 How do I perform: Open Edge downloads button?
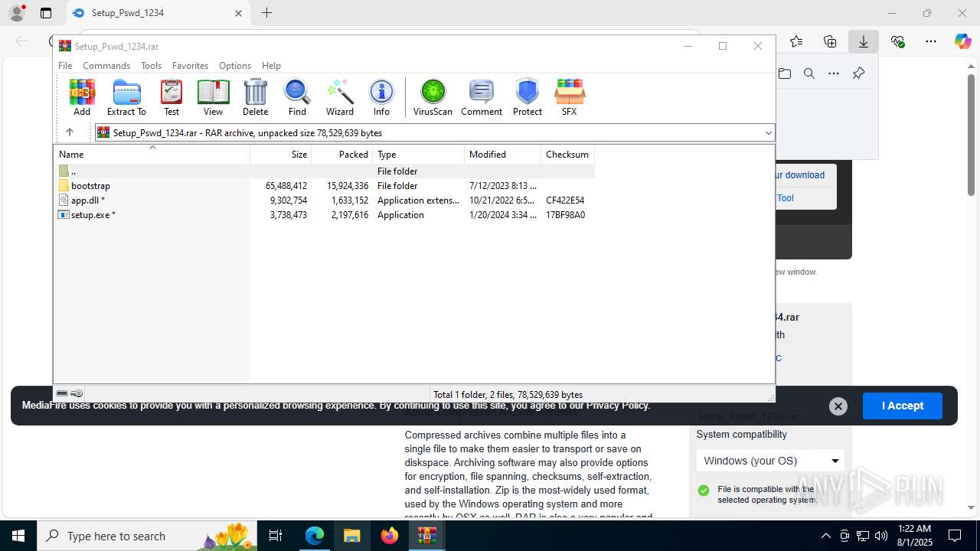click(x=864, y=41)
